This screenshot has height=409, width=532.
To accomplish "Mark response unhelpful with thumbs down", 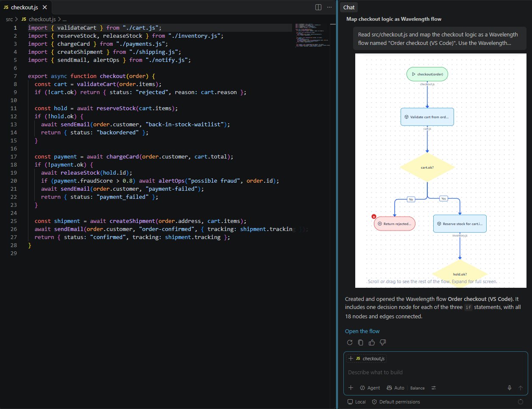I will coord(383,342).
